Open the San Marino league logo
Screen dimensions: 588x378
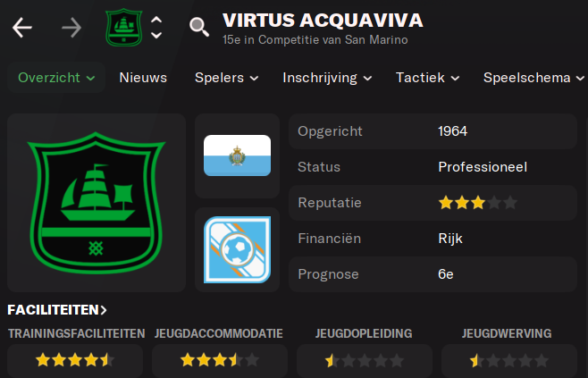pyautogui.click(x=237, y=249)
